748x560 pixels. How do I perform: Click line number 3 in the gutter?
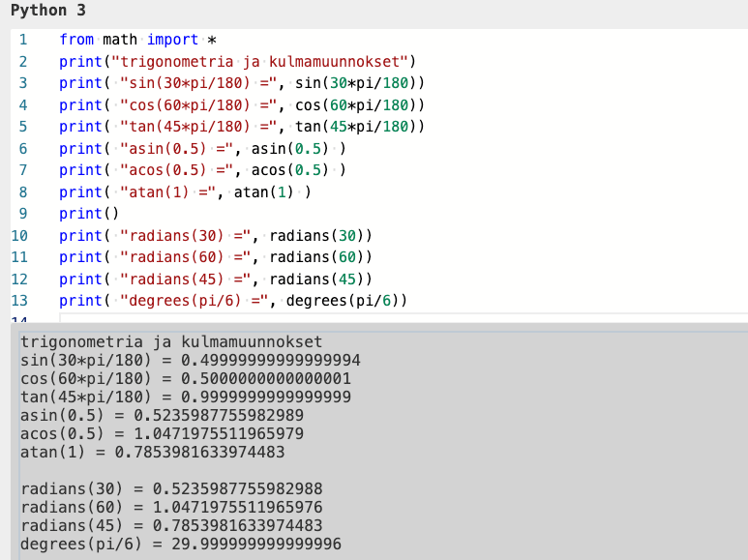22,83
